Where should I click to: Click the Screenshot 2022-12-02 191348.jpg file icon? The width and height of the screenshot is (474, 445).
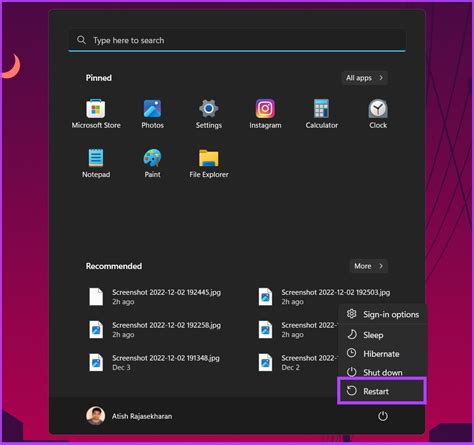click(96, 362)
